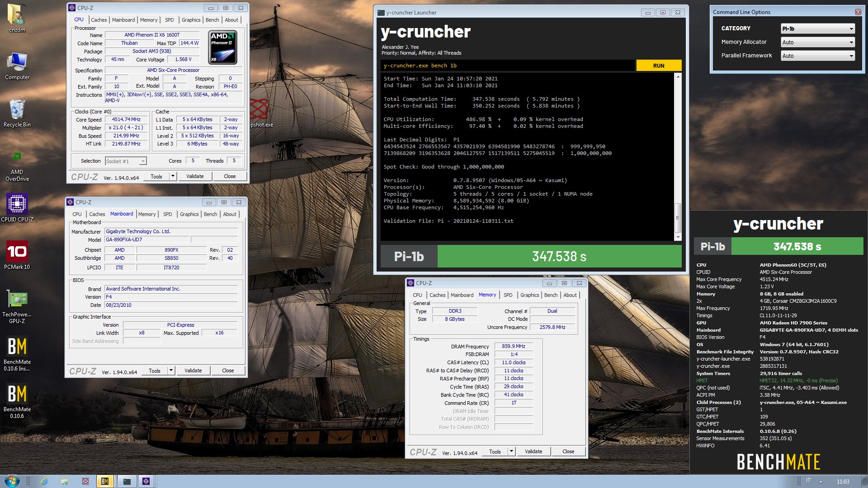Switch to Caches tab in top CPU-Z window
The height and width of the screenshot is (488, 868).
click(99, 20)
